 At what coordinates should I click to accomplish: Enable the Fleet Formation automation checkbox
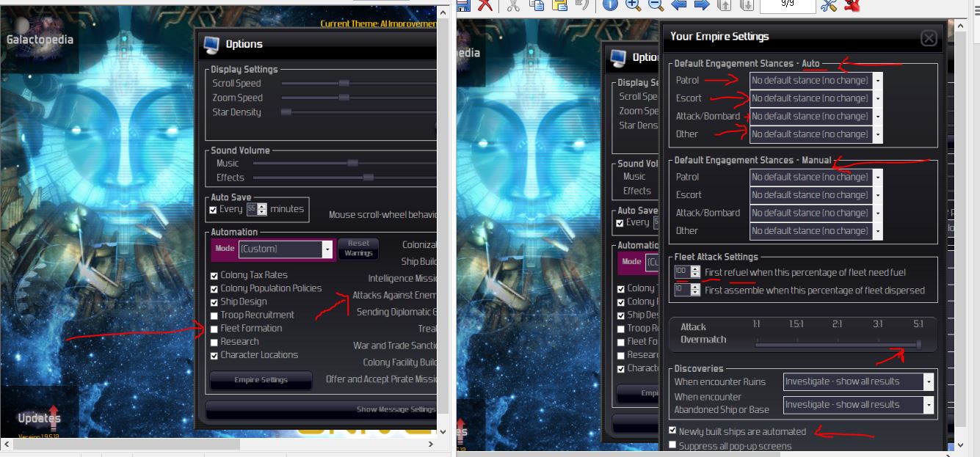(x=214, y=329)
